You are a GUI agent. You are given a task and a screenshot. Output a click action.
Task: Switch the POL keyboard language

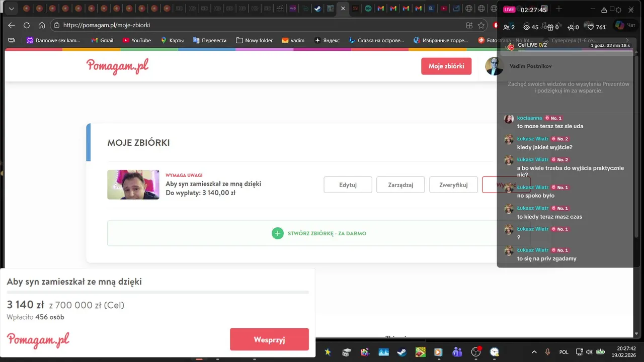[x=564, y=352]
